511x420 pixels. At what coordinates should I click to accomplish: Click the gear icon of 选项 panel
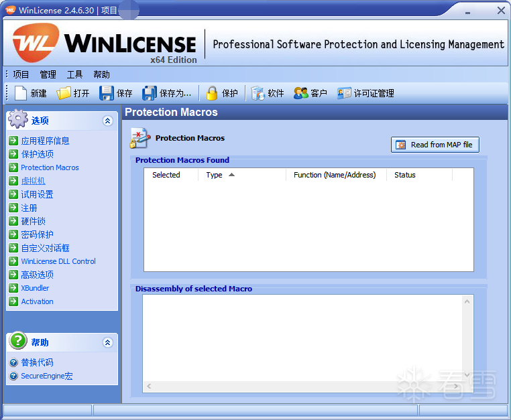[x=18, y=119]
